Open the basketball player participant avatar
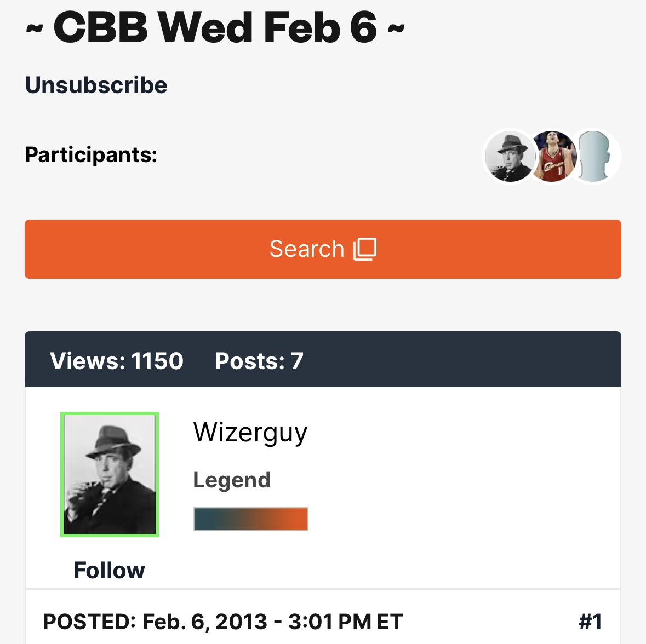 [x=552, y=157]
